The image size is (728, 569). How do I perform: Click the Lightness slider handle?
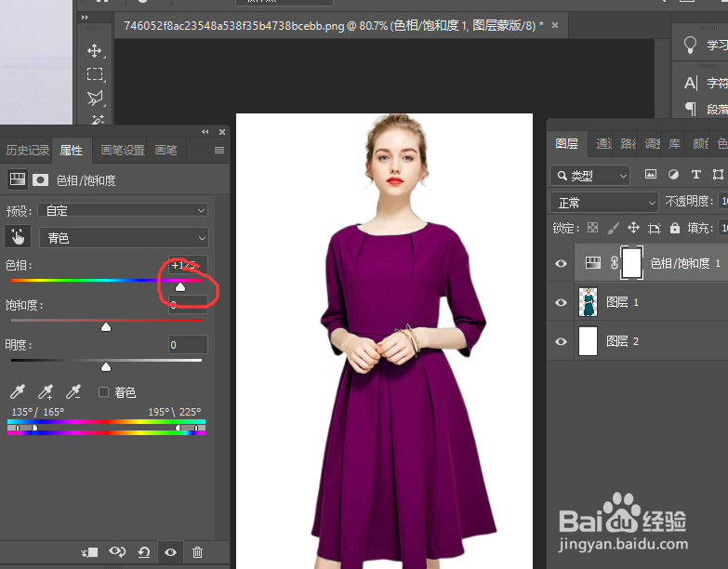click(x=106, y=367)
